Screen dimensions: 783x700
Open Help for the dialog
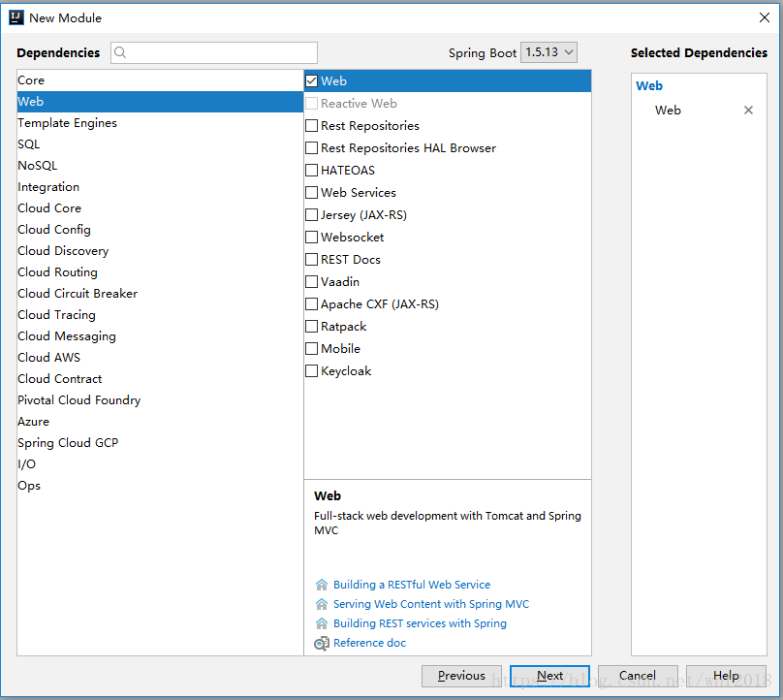(x=726, y=676)
